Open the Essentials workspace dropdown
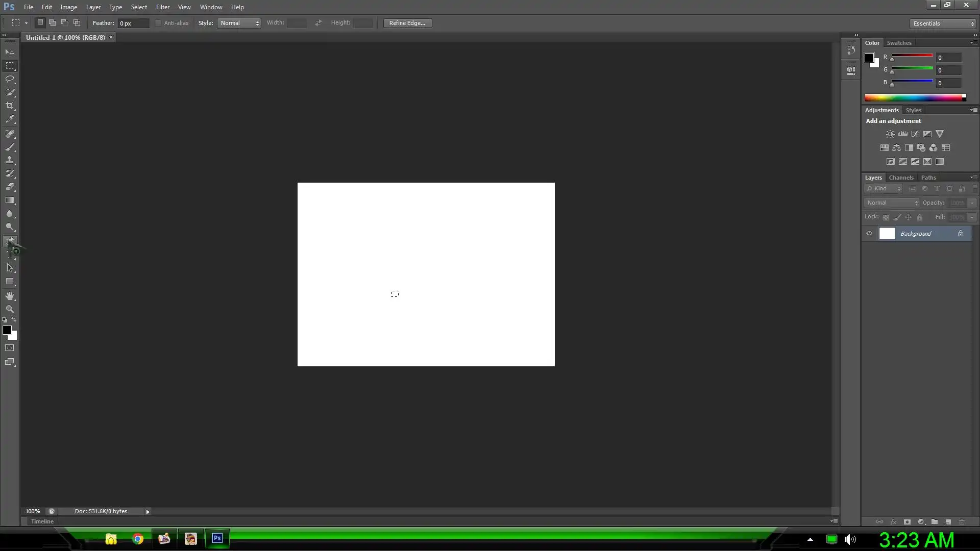The image size is (980, 551). pos(943,23)
